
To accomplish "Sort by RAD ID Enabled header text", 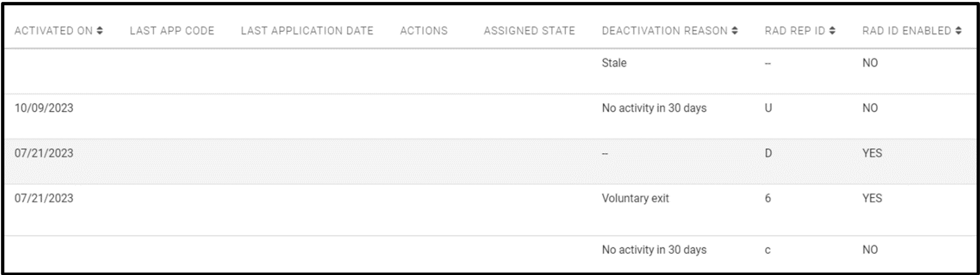I will (906, 31).
